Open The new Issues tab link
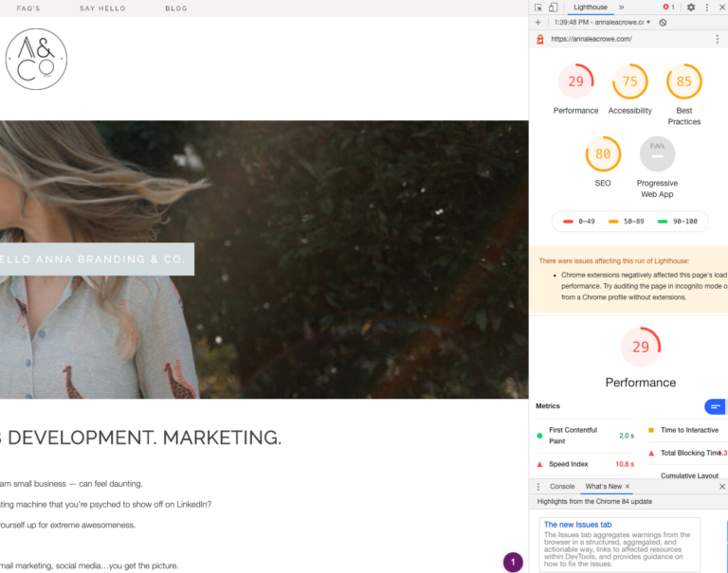The image size is (728, 573). click(577, 525)
